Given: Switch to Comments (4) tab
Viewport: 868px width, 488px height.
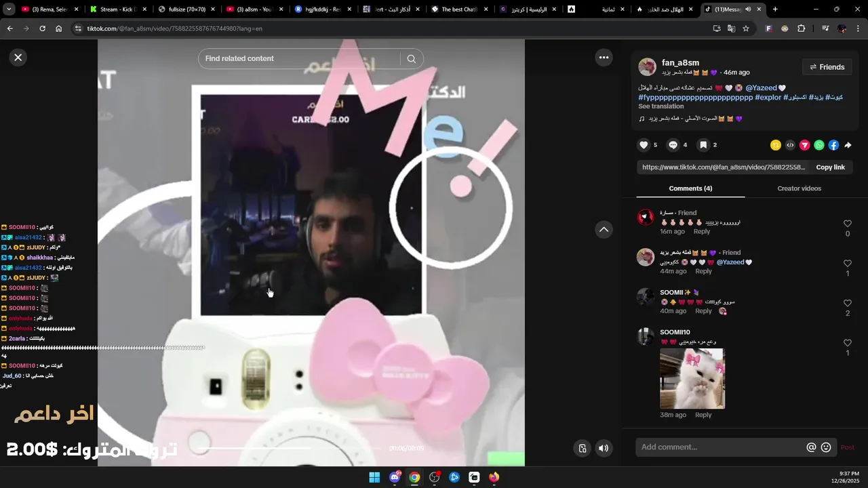Looking at the screenshot, I should tap(690, 188).
